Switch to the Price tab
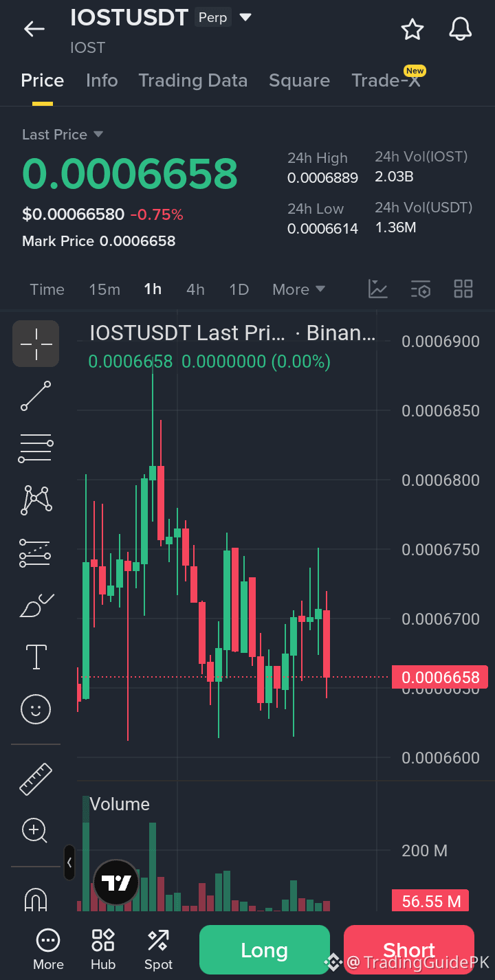 coord(43,80)
